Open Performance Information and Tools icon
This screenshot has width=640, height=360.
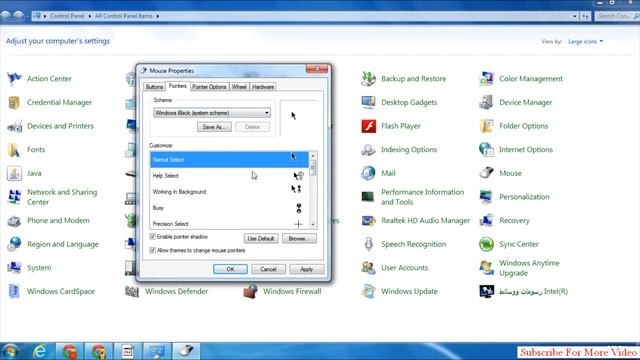[x=368, y=197]
